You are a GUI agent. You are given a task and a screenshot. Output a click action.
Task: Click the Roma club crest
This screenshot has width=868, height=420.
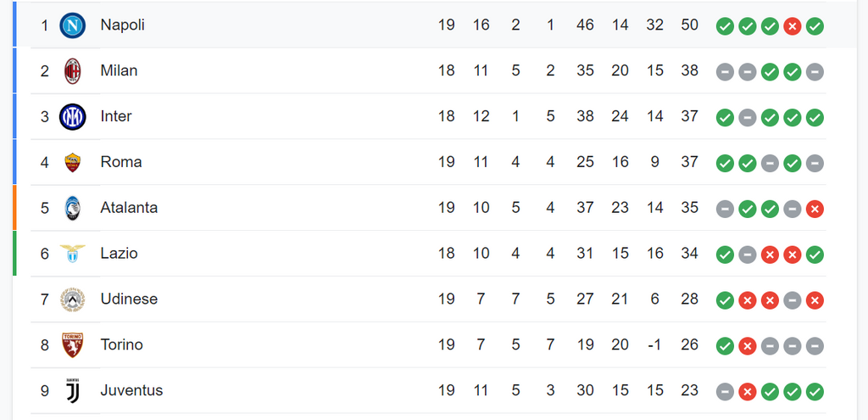[x=73, y=162]
